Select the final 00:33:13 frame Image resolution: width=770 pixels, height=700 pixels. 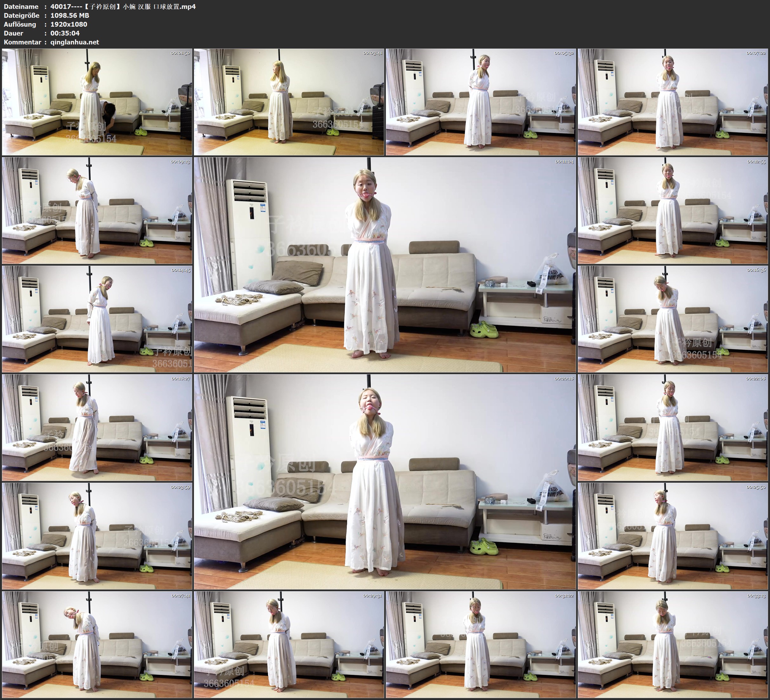673,644
